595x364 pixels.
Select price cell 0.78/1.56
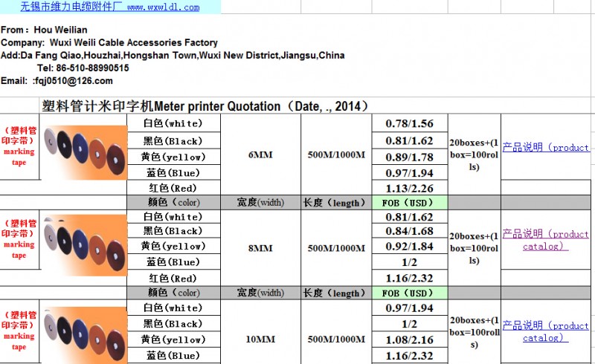coord(409,124)
